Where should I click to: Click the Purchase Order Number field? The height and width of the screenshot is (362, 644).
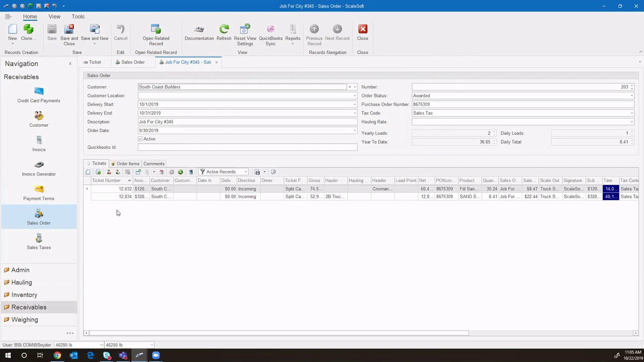(523, 105)
